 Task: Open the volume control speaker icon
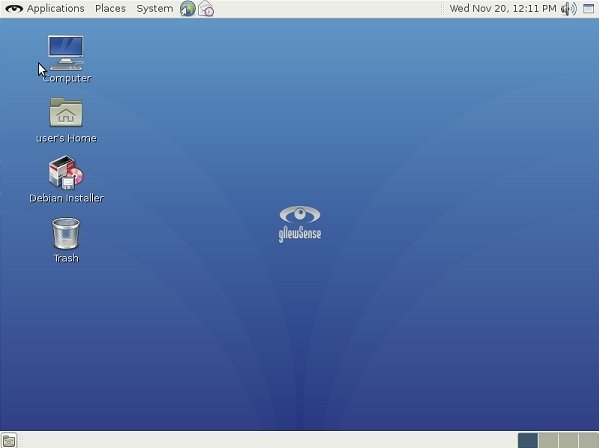click(569, 8)
